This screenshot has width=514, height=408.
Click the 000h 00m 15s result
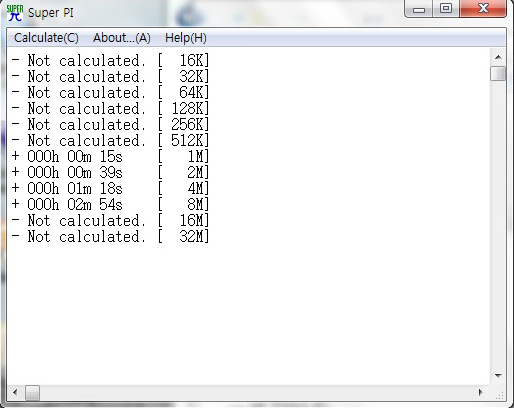tap(75, 156)
